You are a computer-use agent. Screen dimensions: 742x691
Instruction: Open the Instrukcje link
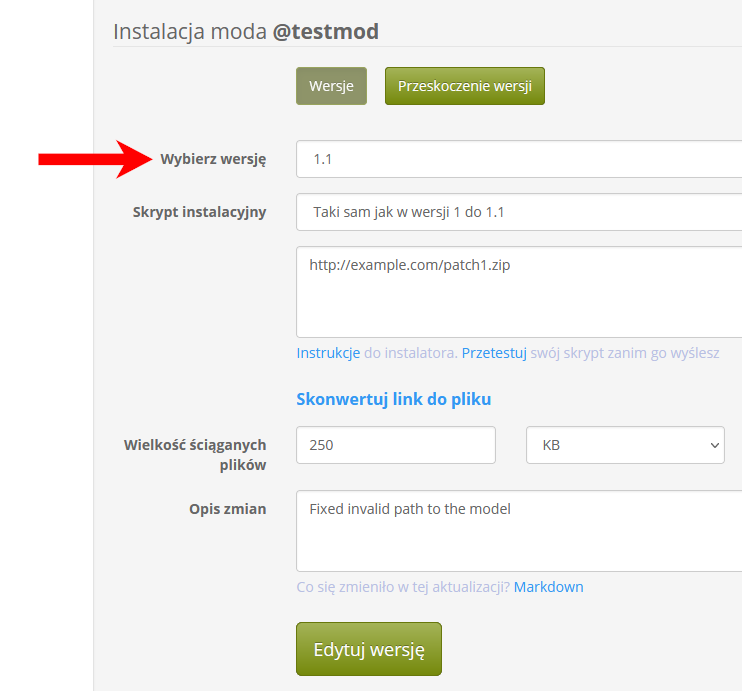[x=328, y=353]
